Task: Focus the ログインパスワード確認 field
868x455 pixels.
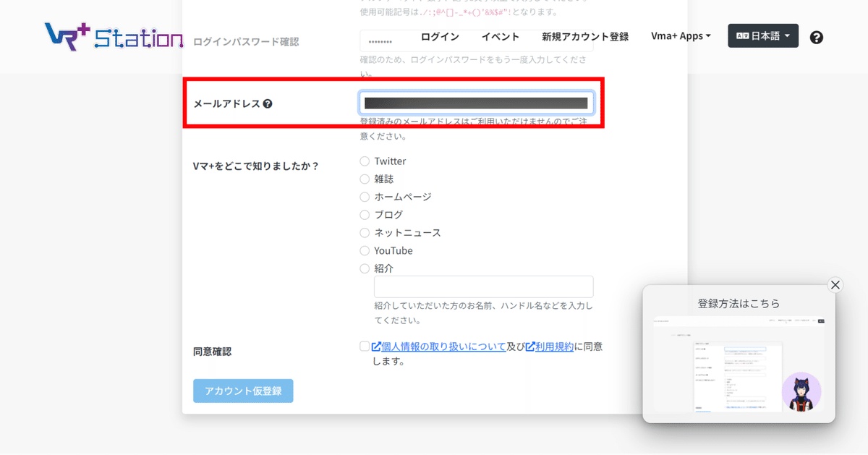Action: pos(477,41)
